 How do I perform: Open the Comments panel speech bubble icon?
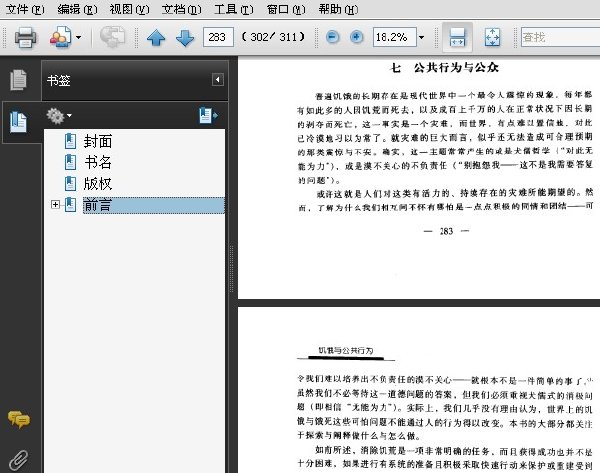point(18,419)
